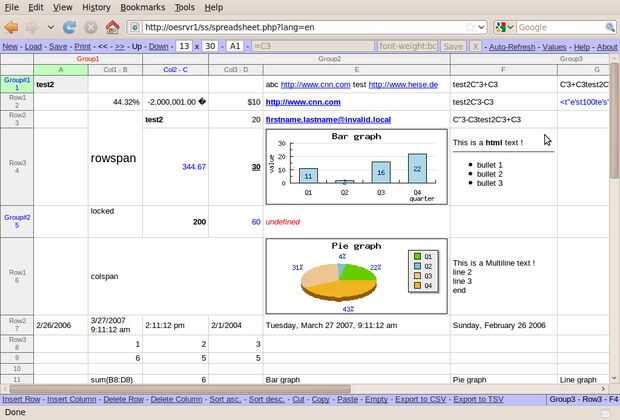Image resolution: width=620 pixels, height=420 pixels.
Task: Click the Save link in spreadsheet toolbar
Action: coord(58,47)
